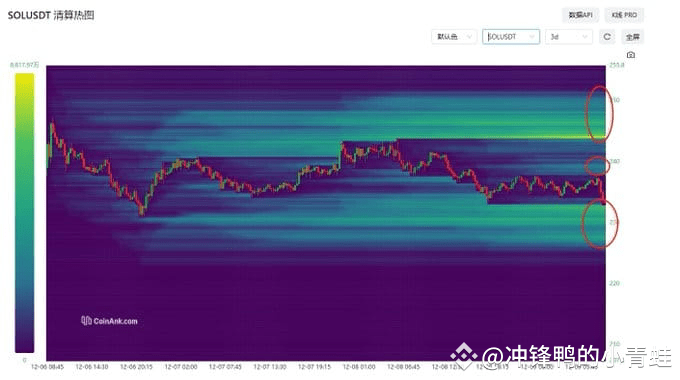Screen dimensions: 680x380
Task: Click the 12-06 20:15 time axis label
Action: pos(136,367)
